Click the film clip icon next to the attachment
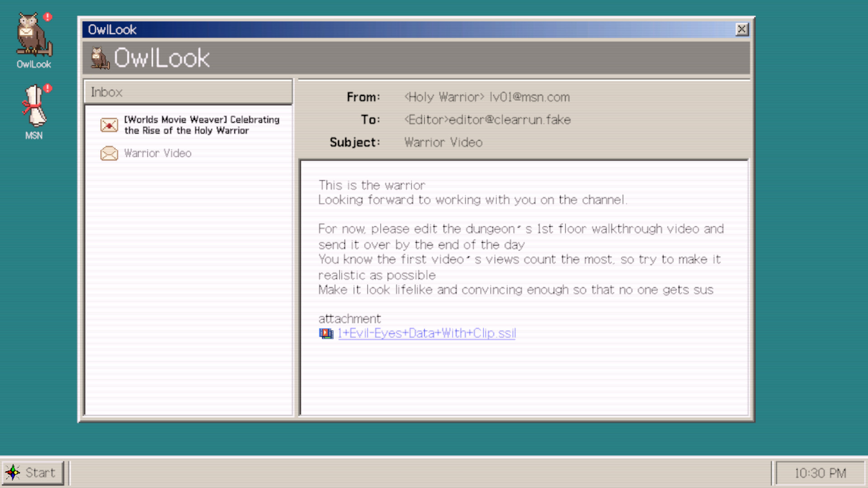This screenshot has height=488, width=868. pyautogui.click(x=326, y=333)
